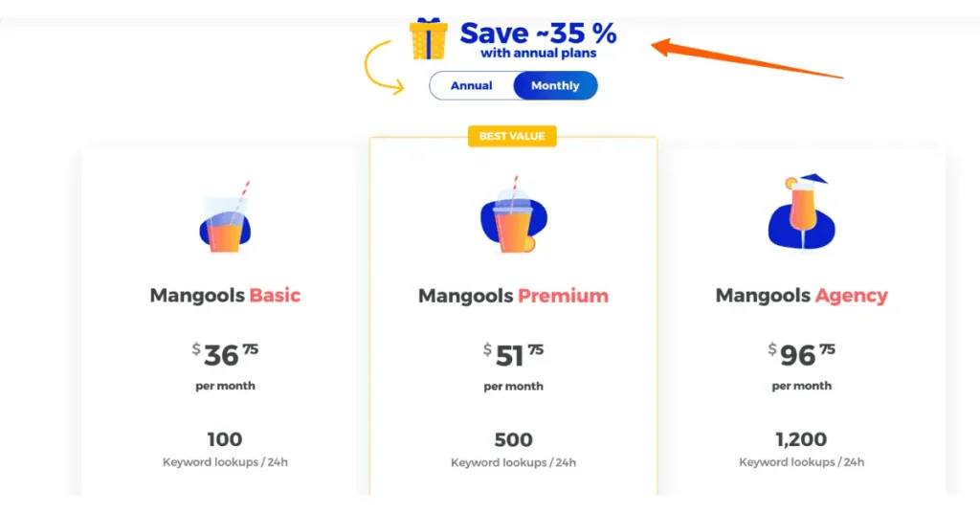
Task: Click the $36.75 Basic price
Action: point(225,354)
